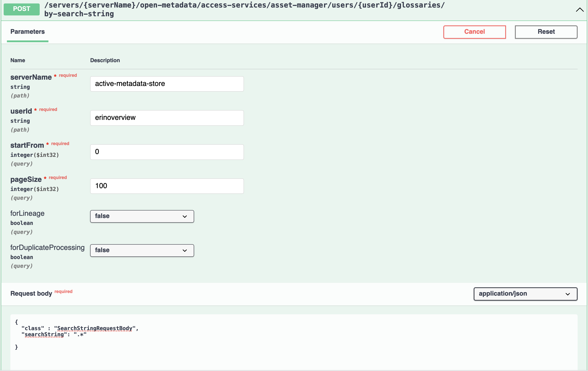This screenshot has height=371, width=588.
Task: Click the endpoint path by-search-string text
Action: pyautogui.click(x=79, y=14)
